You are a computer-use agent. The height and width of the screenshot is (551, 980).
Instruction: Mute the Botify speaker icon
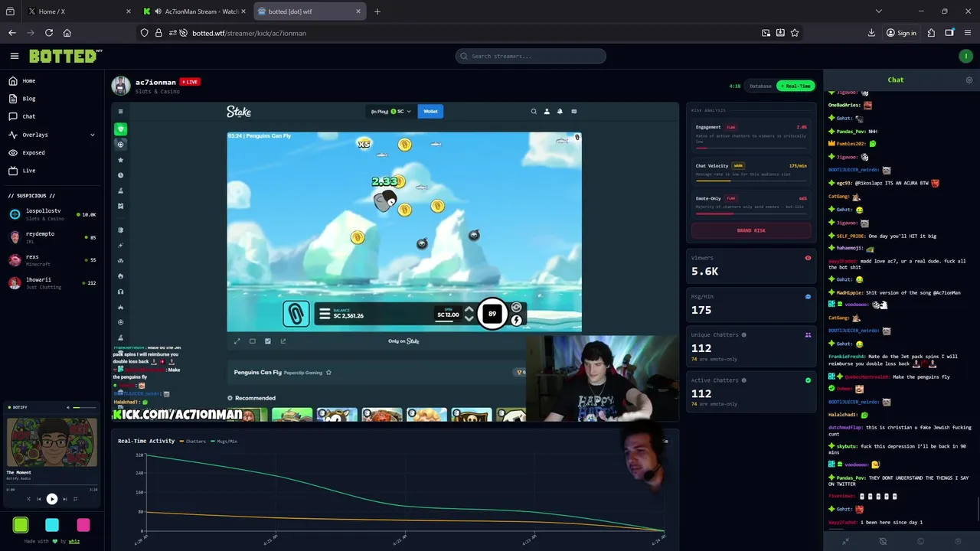(x=67, y=407)
